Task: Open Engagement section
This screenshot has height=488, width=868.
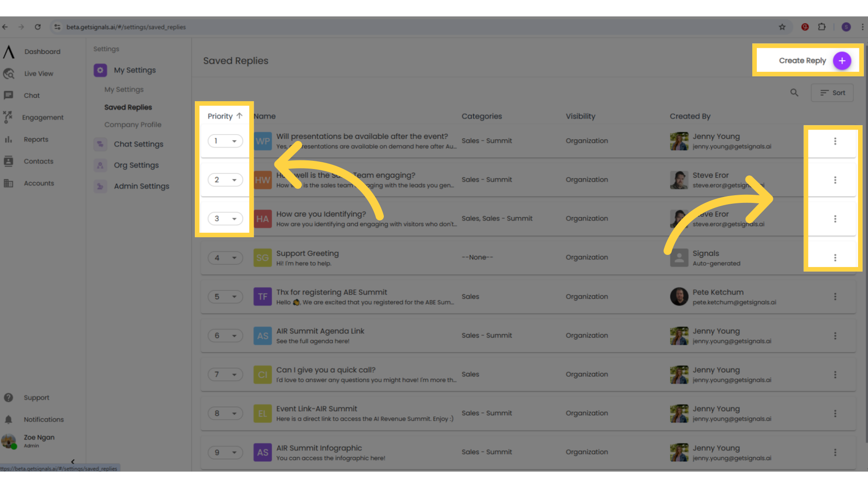Action: (43, 117)
